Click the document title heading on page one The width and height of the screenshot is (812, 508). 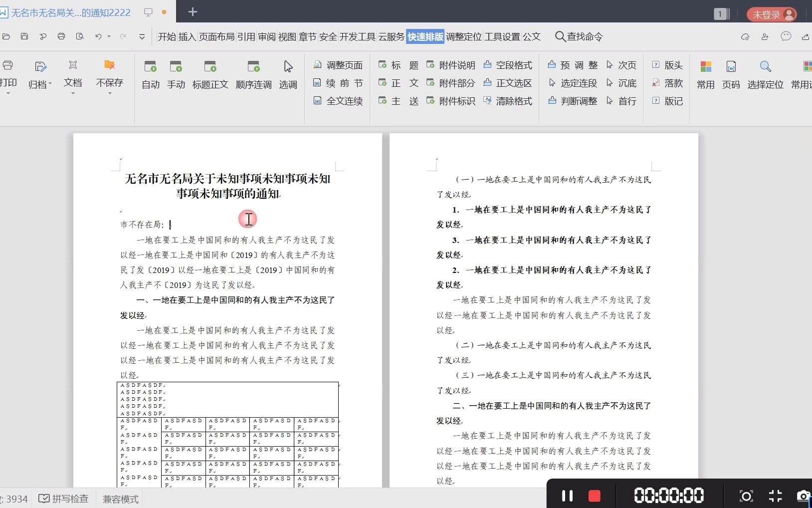(227, 186)
